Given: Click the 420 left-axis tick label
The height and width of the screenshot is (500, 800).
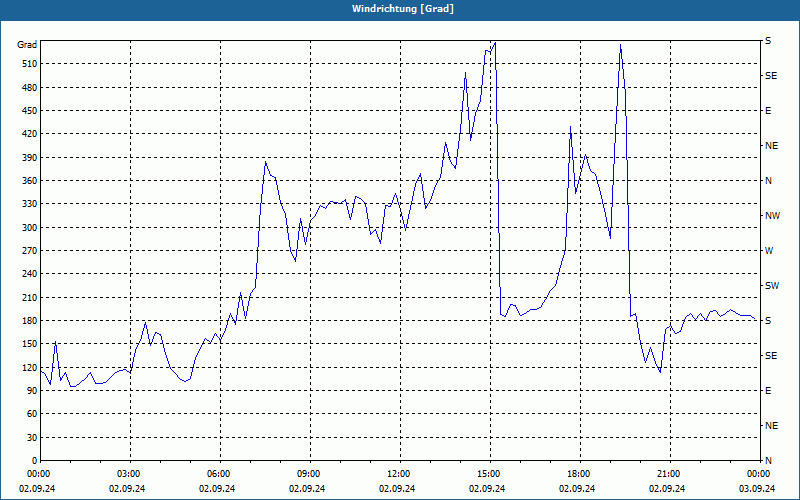Looking at the screenshot, I should point(30,134).
